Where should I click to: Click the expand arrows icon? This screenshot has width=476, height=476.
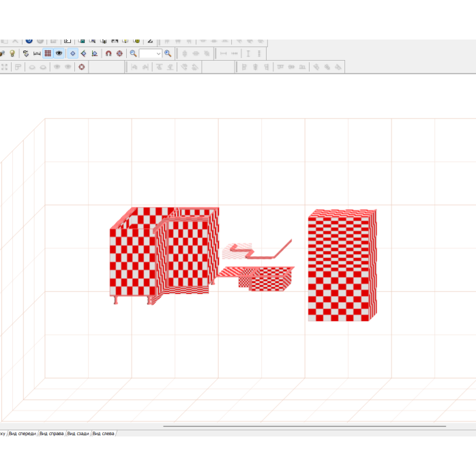4,67
